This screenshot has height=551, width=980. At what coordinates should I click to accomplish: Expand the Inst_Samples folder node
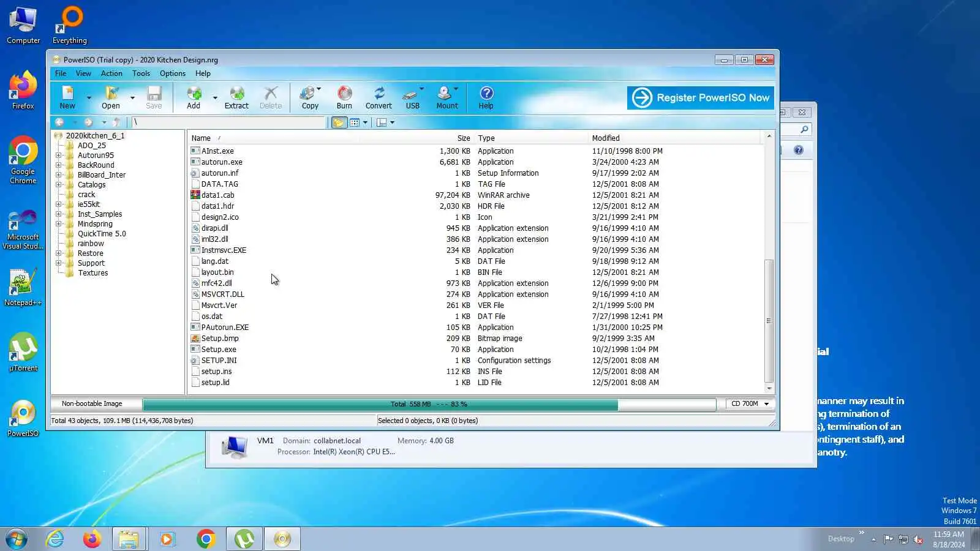pyautogui.click(x=59, y=214)
